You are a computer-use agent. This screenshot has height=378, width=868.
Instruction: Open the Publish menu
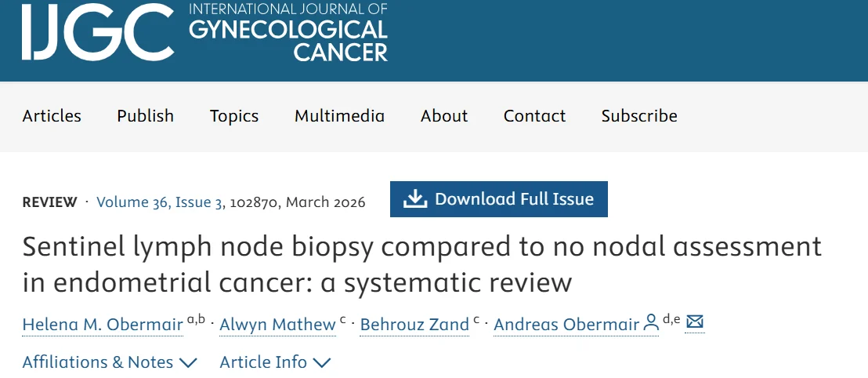[x=146, y=116]
